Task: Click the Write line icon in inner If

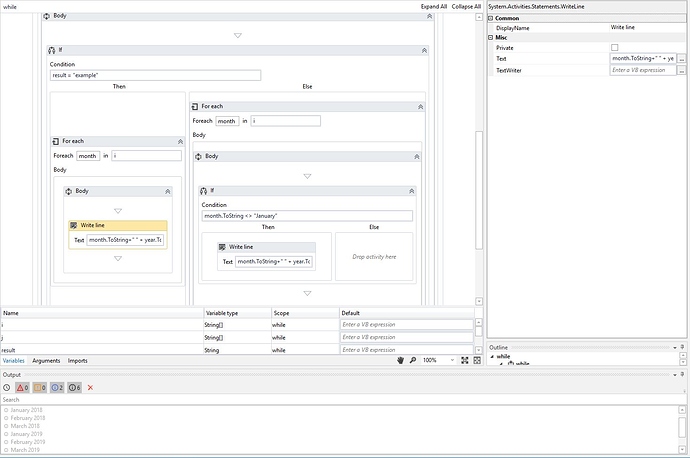Action: click(222, 247)
